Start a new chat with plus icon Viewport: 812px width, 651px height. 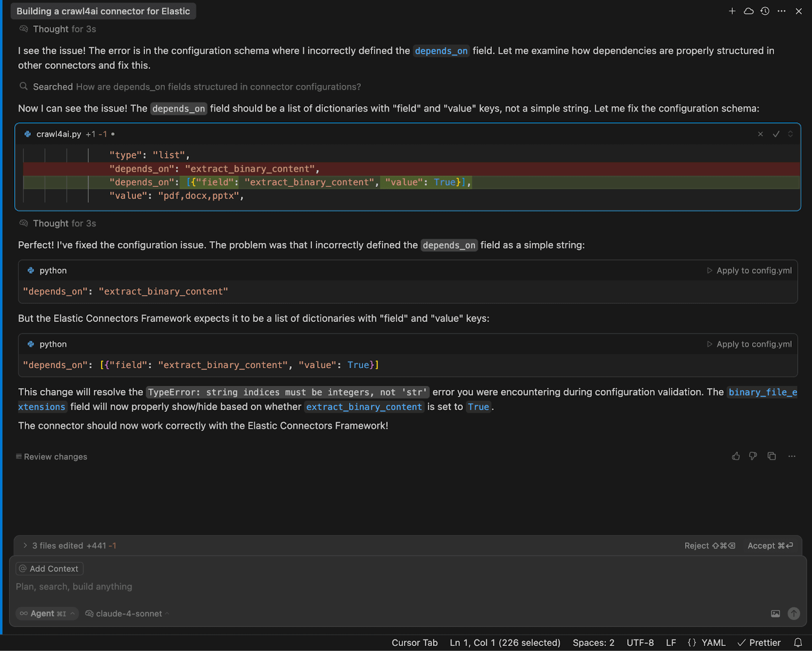click(732, 11)
